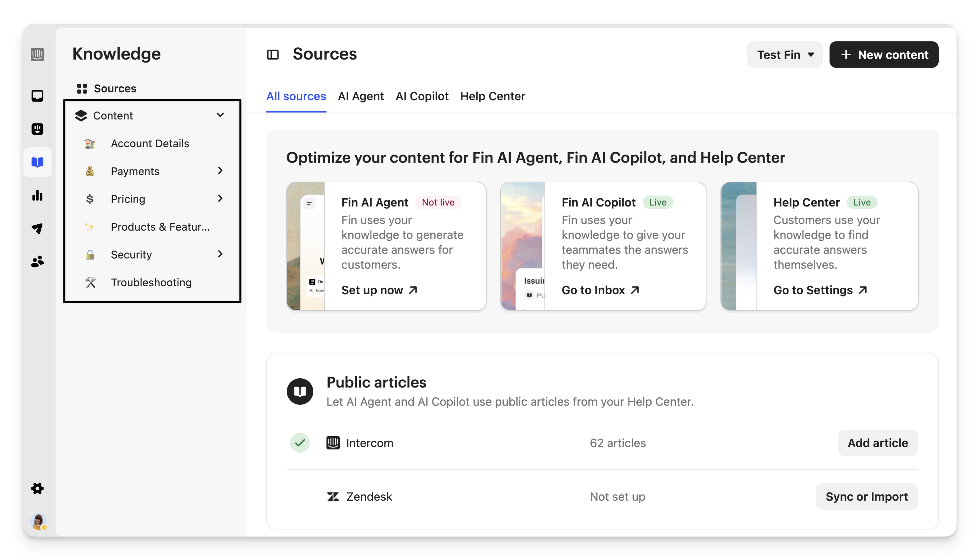This screenshot has height=560, width=980.
Task: Click Sync or Import for Zendesk
Action: click(x=866, y=496)
